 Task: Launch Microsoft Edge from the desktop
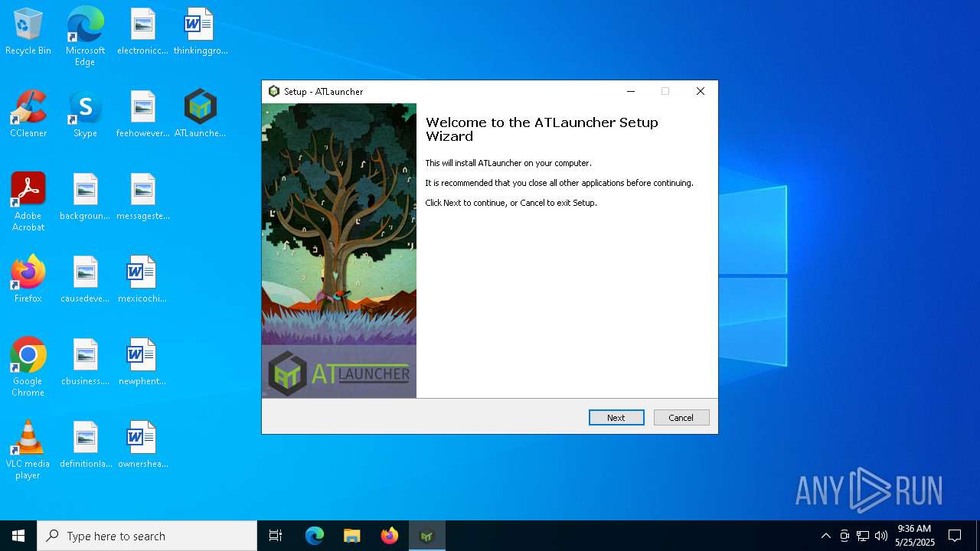coord(85,37)
